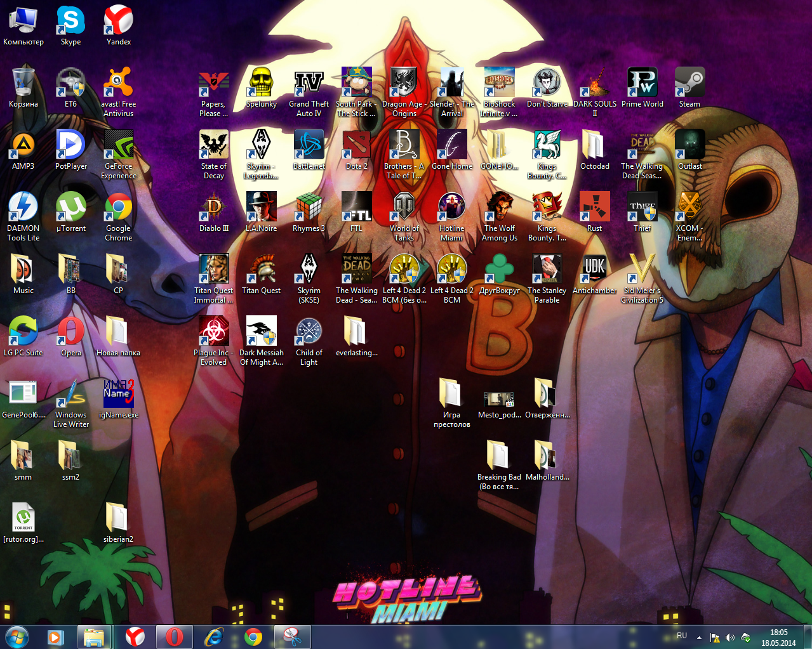Switch the RU language indicator
812x649 pixels.
click(x=682, y=636)
